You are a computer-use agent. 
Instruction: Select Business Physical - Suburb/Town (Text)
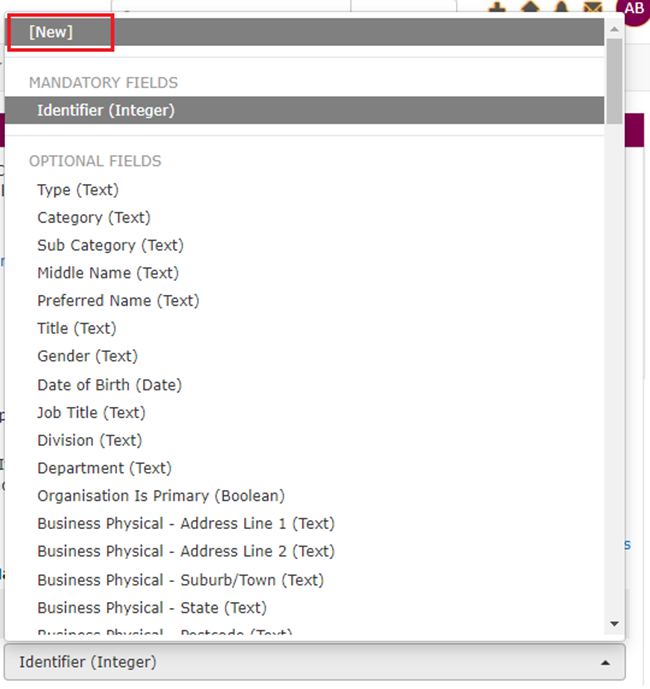[180, 580]
